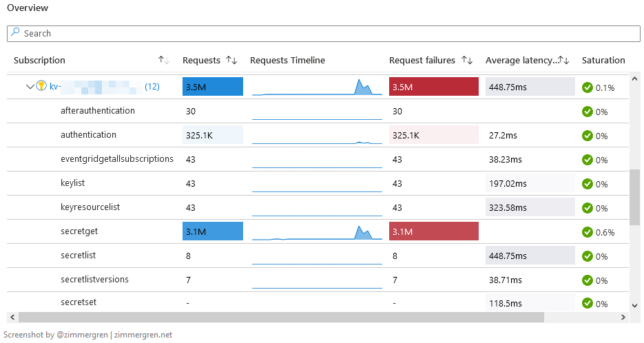Sort by Requests column arrows
Screen dimensions: 644x343
(x=231, y=61)
